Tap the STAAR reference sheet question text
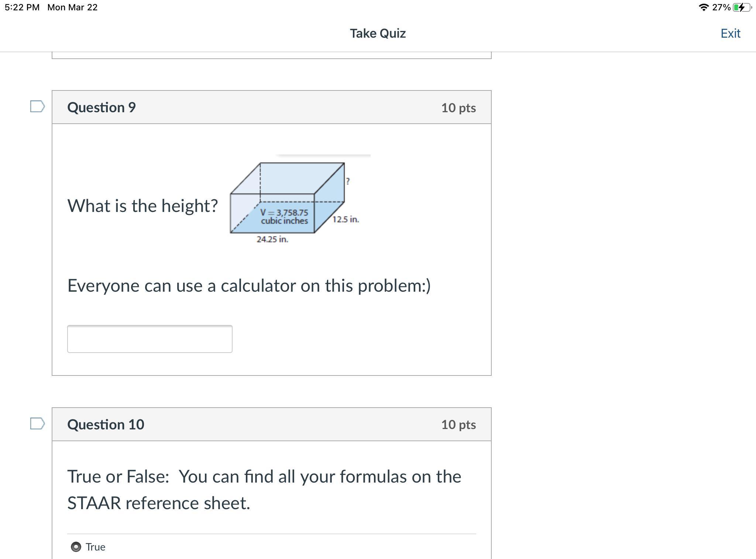Screen dimensions: 756x559 point(264,490)
